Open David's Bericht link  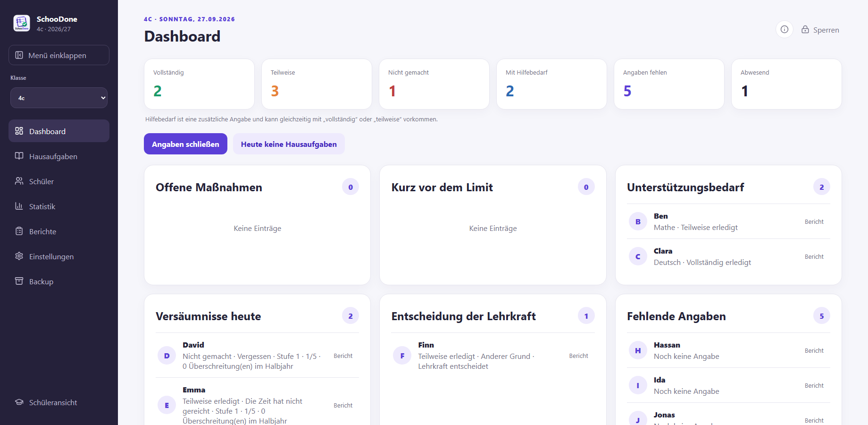click(343, 356)
